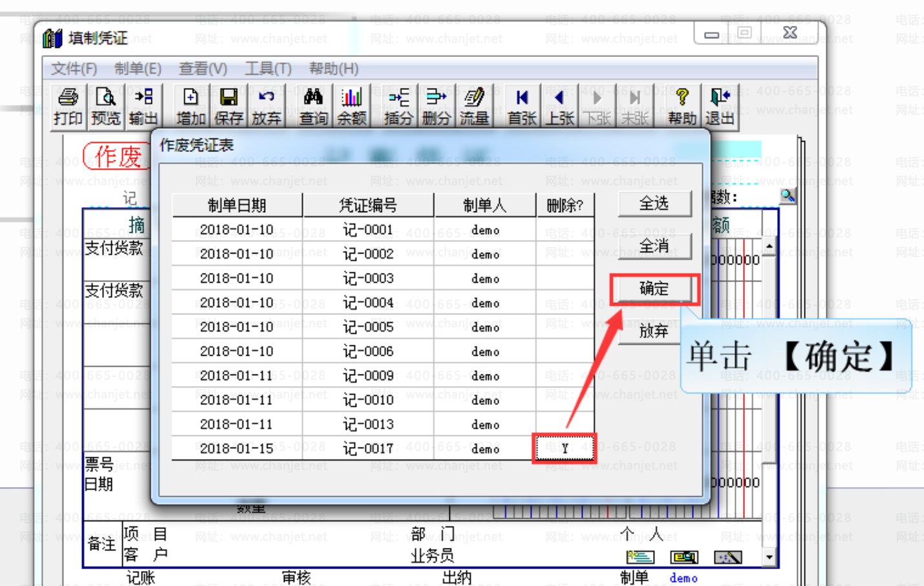
Task: Select the date cell of 记-0017
Action: click(x=237, y=448)
